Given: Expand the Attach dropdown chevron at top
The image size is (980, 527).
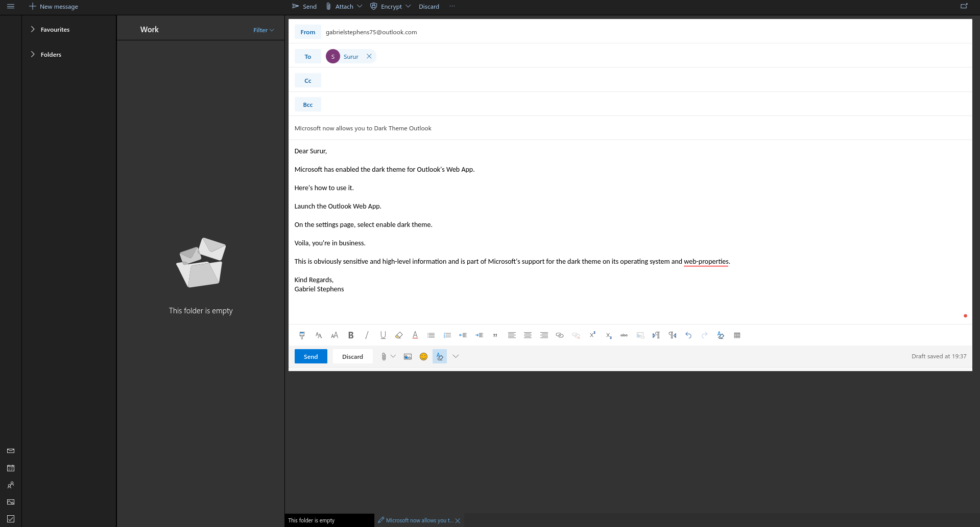Looking at the screenshot, I should [360, 6].
